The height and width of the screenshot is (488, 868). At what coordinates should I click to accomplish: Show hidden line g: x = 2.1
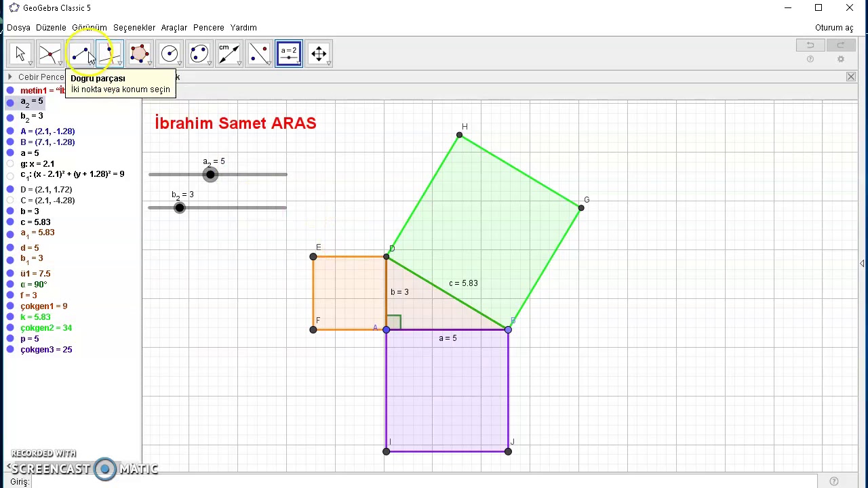(10, 164)
